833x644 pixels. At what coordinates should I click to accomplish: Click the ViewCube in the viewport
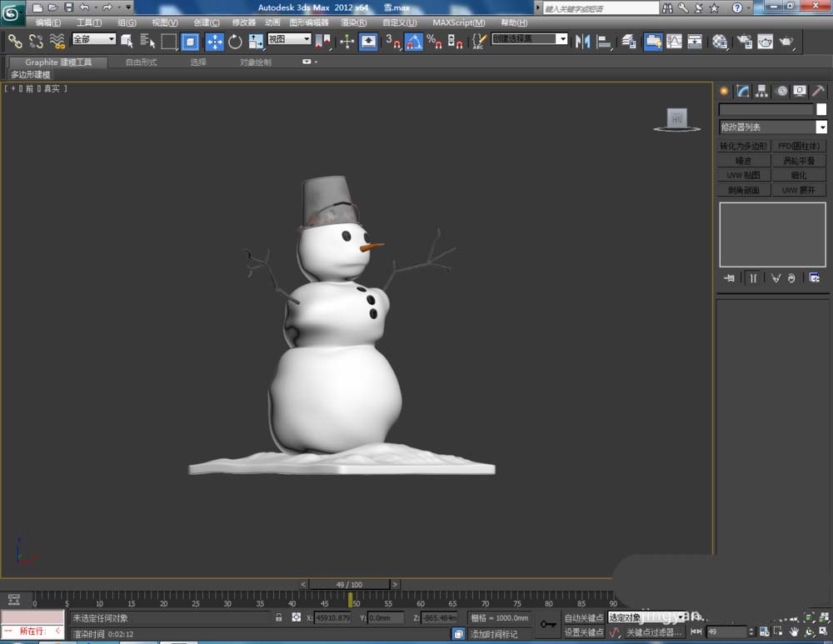click(676, 120)
